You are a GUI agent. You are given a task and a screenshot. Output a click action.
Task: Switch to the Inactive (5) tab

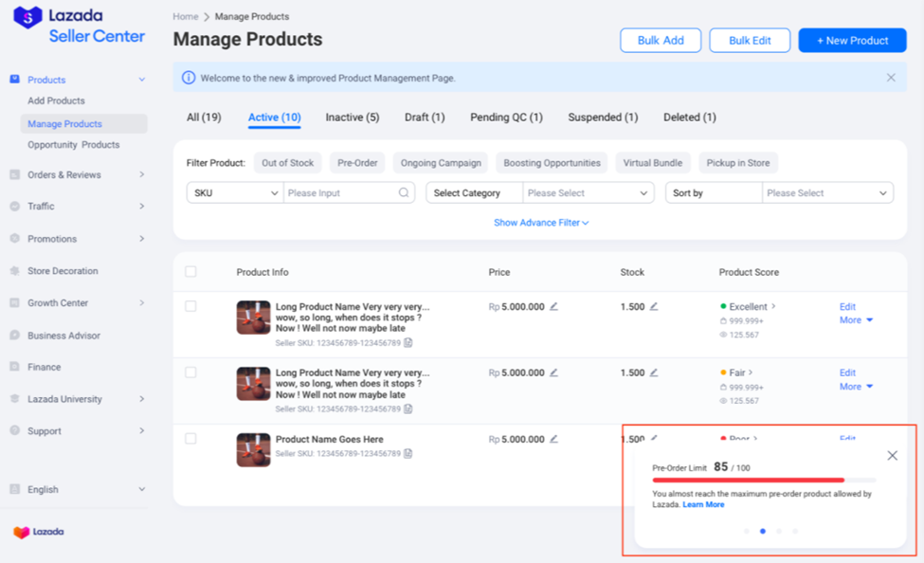pyautogui.click(x=353, y=117)
